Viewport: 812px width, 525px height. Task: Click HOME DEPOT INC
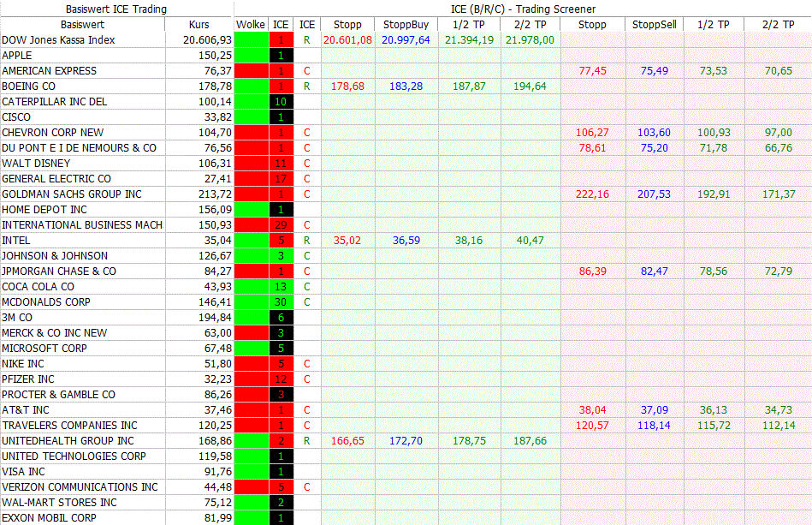tap(44, 209)
